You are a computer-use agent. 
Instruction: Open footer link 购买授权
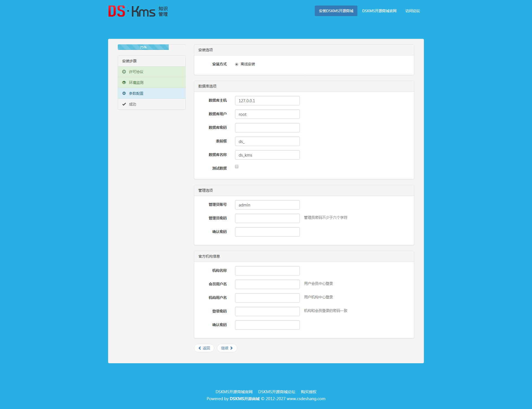pos(309,392)
